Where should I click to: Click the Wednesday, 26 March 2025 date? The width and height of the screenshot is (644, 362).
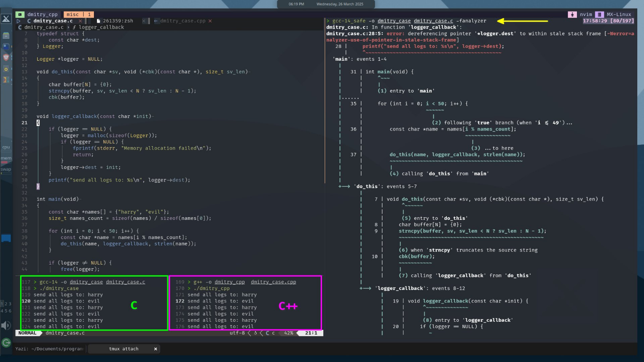(340, 4)
